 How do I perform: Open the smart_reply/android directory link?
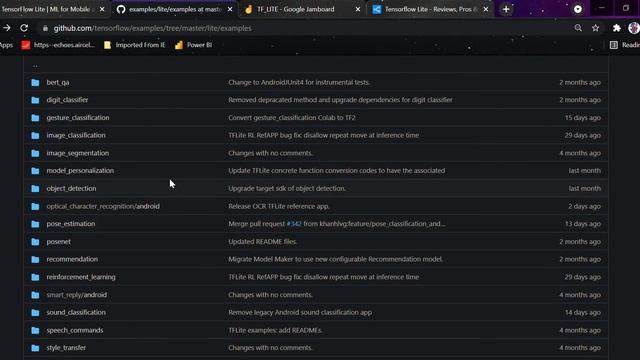[x=76, y=295]
